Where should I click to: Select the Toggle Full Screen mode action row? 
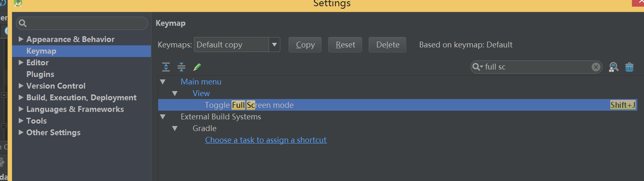tap(397, 105)
